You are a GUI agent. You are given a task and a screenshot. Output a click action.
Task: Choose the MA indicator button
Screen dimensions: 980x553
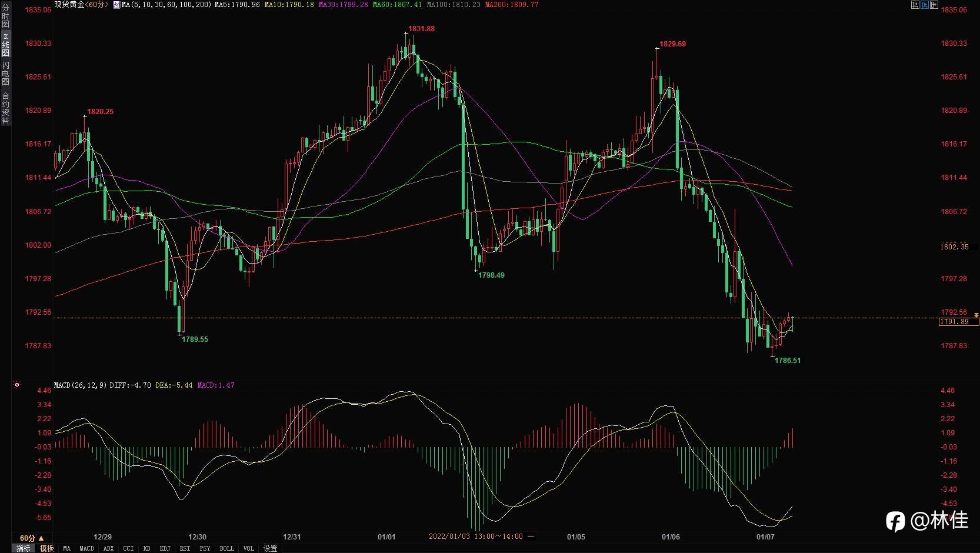(x=66, y=548)
